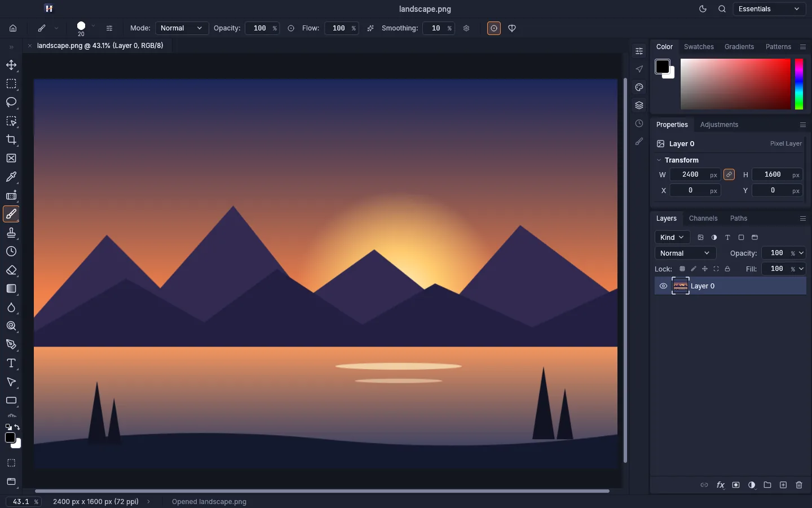Collapse the Transform section

click(659, 160)
